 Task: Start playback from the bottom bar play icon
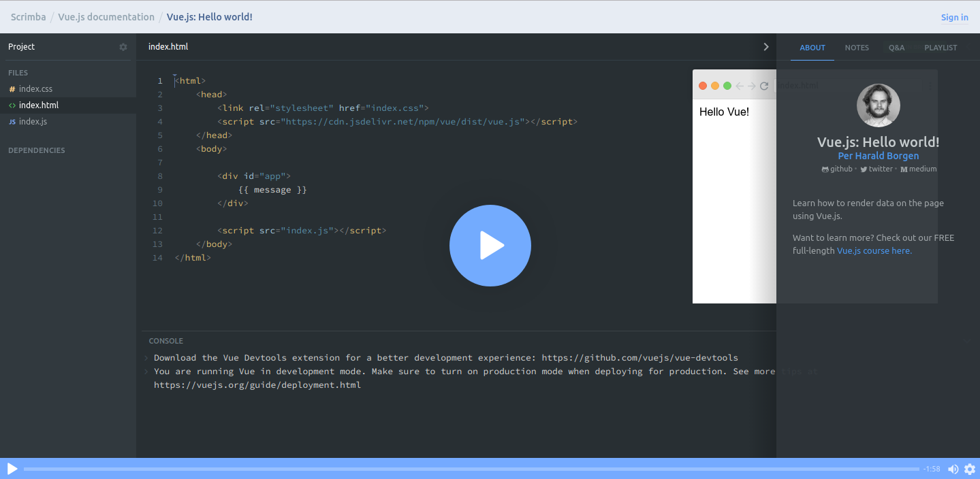12,469
